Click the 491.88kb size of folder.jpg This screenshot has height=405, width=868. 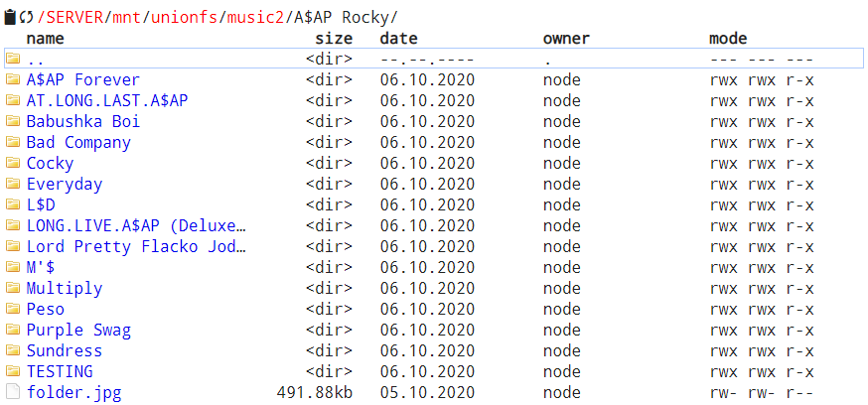click(x=315, y=392)
